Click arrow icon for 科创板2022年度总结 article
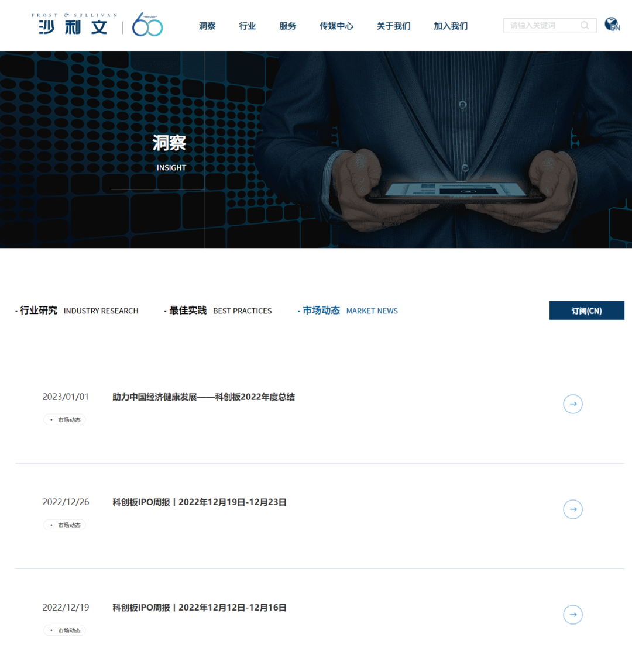The height and width of the screenshot is (672, 632). coord(572,404)
